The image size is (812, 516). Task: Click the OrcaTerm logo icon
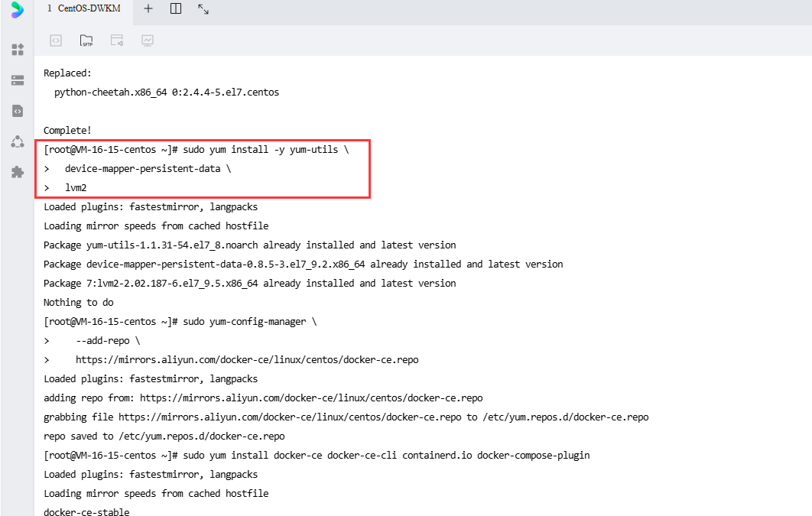(17, 10)
